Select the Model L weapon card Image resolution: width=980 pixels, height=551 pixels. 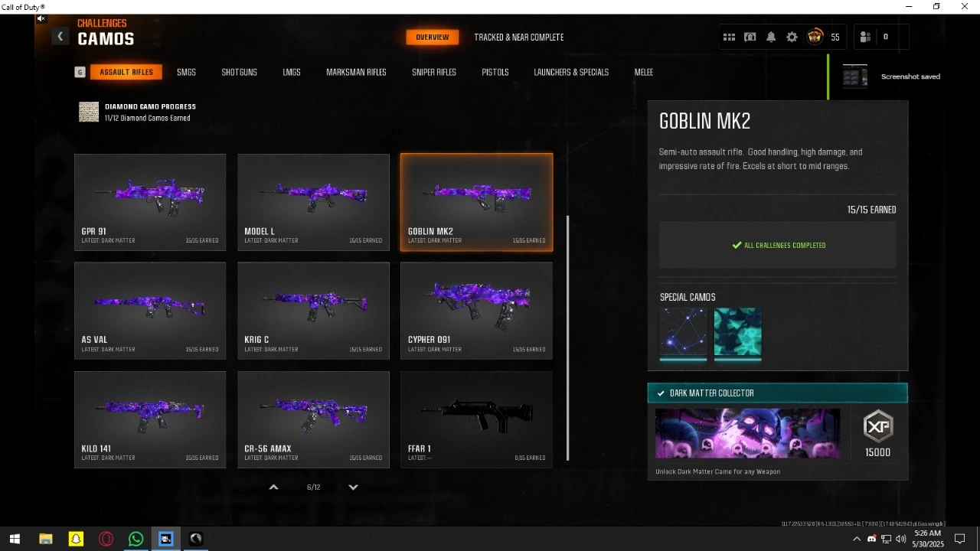click(313, 202)
